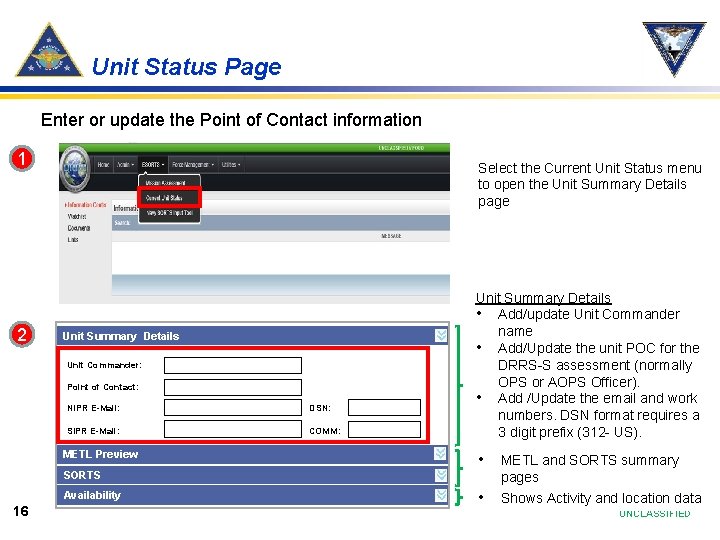Click the SORTS section header text
Image resolution: width=720 pixels, height=540 pixels.
(82, 475)
